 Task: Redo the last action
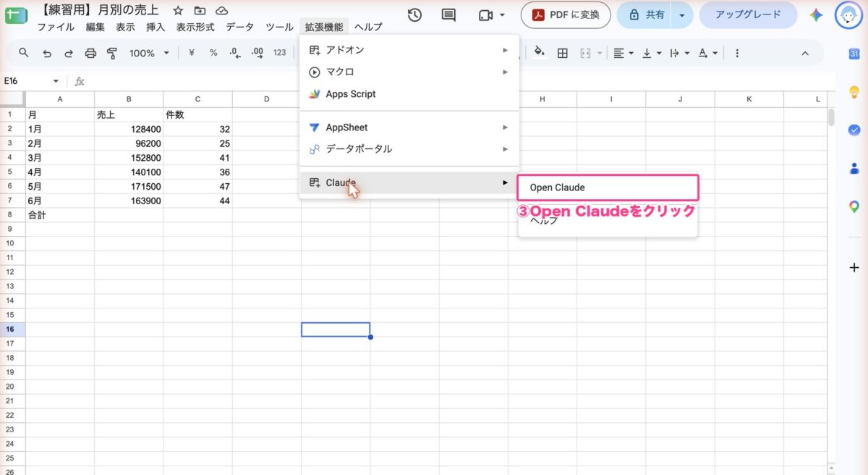click(x=69, y=53)
